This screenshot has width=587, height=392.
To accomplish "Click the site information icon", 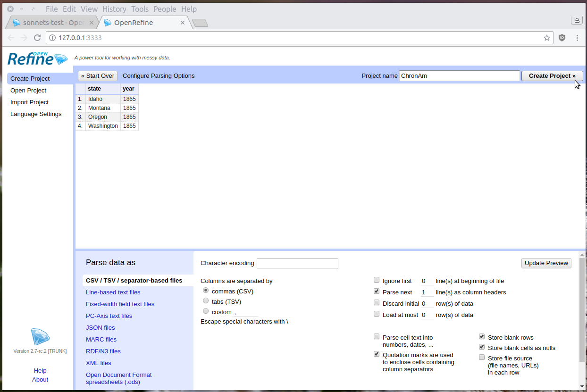I will pos(52,38).
